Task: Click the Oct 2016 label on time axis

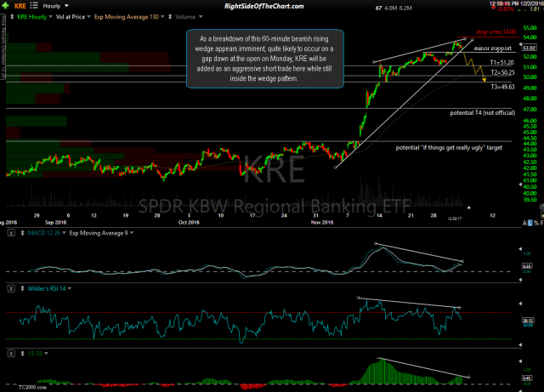Action: coord(189,222)
